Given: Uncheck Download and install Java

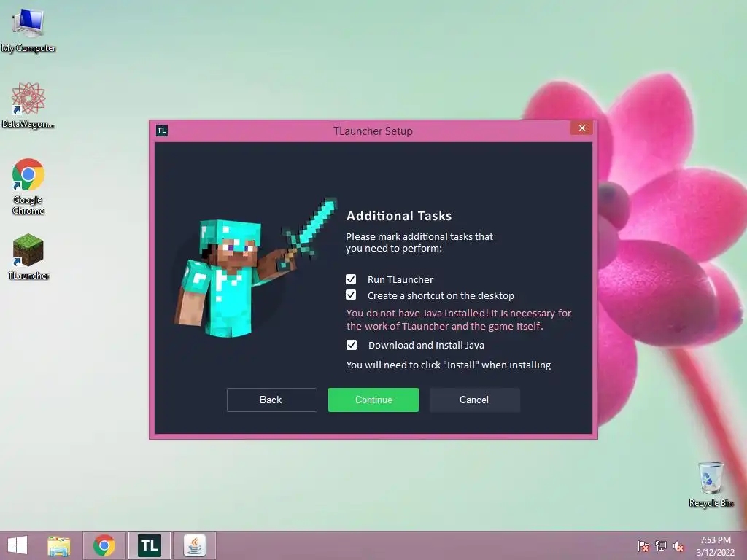Looking at the screenshot, I should [352, 345].
